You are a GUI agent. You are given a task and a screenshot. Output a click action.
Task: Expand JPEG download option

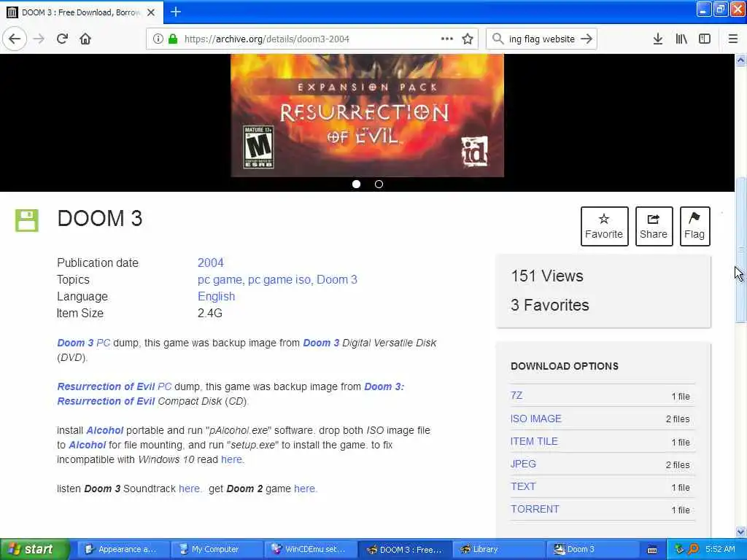point(523,464)
